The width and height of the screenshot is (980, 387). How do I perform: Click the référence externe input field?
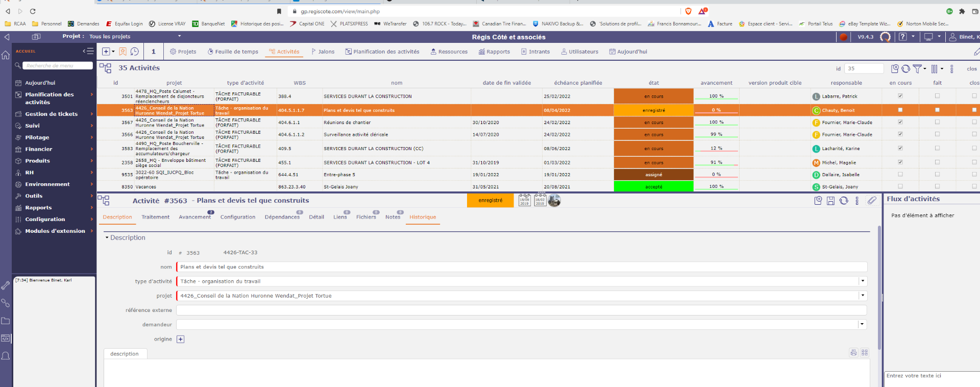(x=521, y=310)
